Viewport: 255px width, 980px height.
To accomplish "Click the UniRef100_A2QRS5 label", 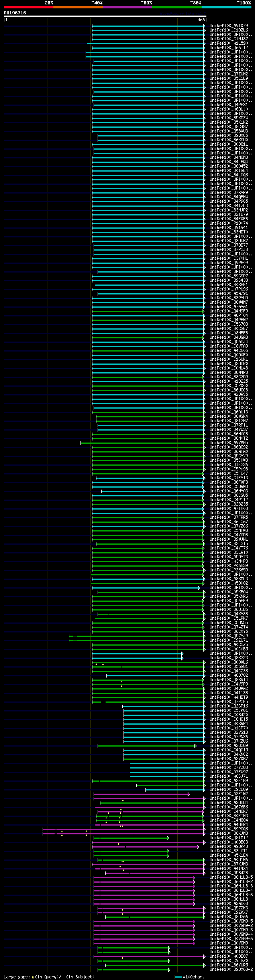I will point(229,394).
